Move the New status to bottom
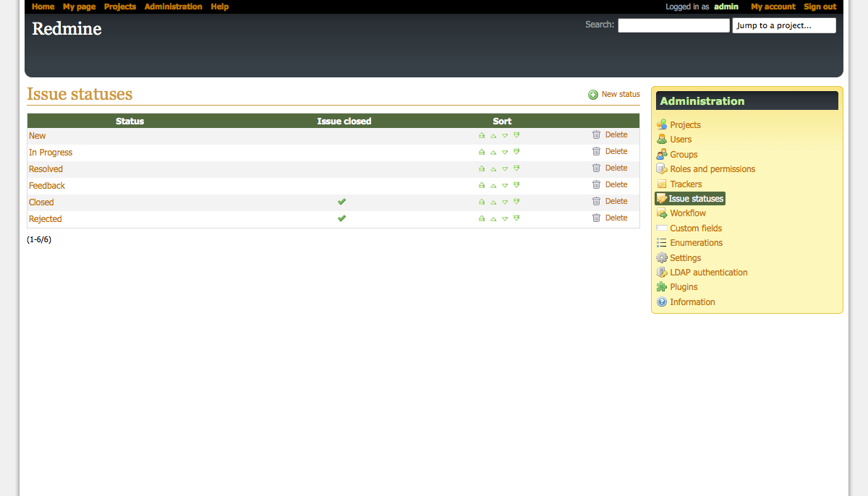Screen dimensions: 868x496 pos(516,135)
